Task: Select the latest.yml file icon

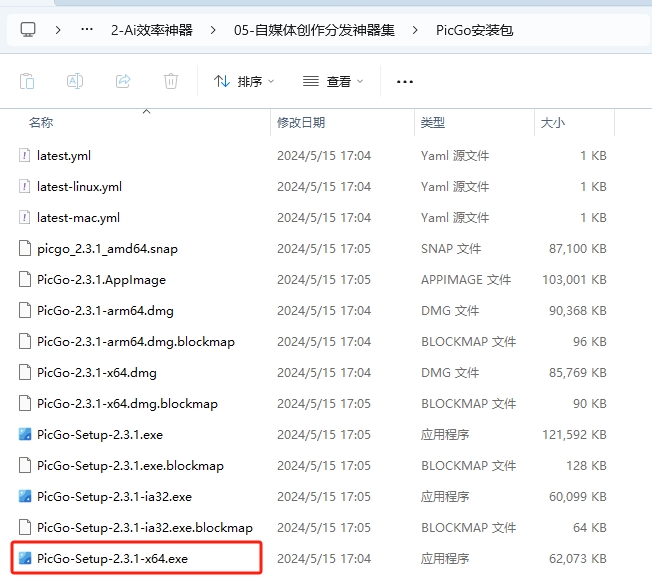Action: click(x=25, y=156)
